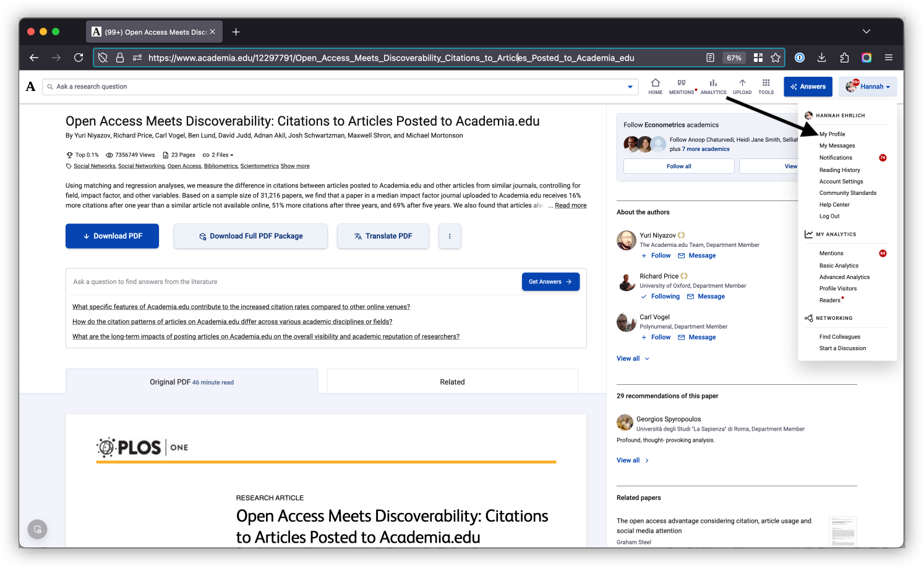924x568 pixels.
Task: Expand the research question search dropdown
Action: [x=630, y=87]
